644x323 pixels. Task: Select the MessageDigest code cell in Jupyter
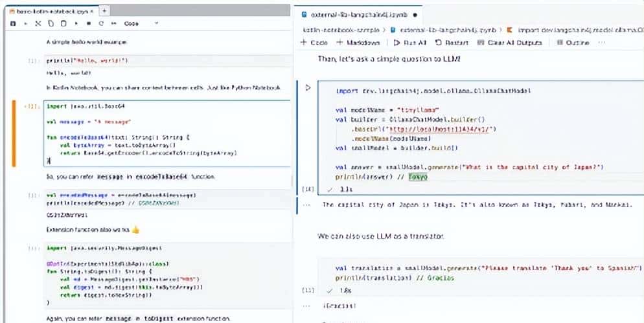click(168, 275)
